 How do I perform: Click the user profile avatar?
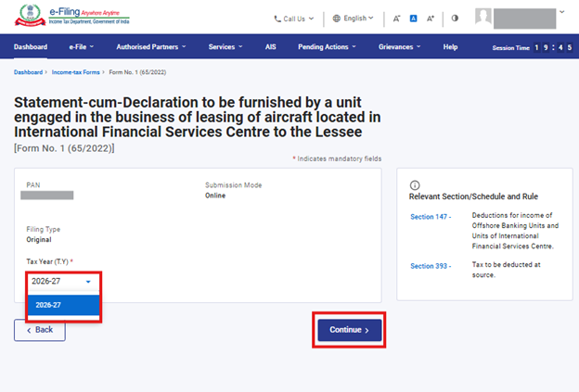click(x=483, y=17)
